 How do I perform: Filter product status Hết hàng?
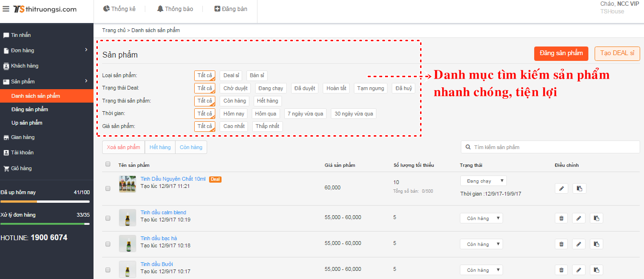coord(268,101)
